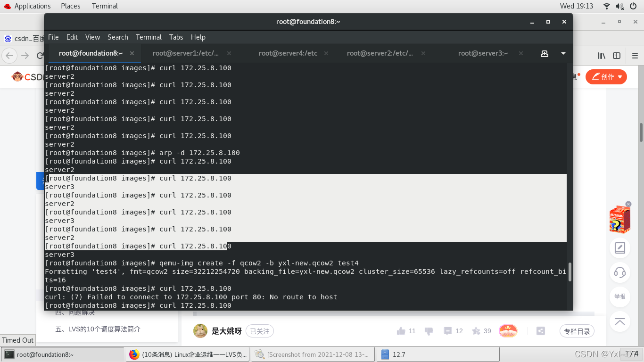Select the Screenshot from 2021-12-08 taskbar item
The height and width of the screenshot is (362, 644).
pos(313,354)
